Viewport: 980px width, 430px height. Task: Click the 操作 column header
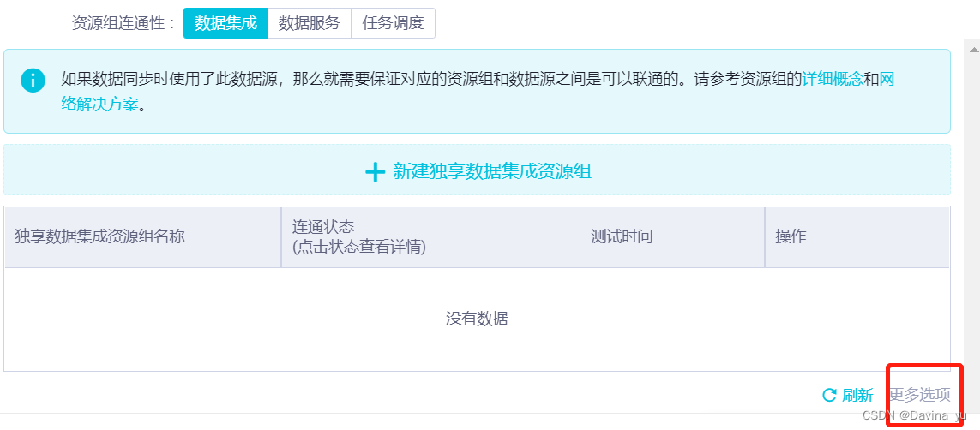click(x=791, y=236)
